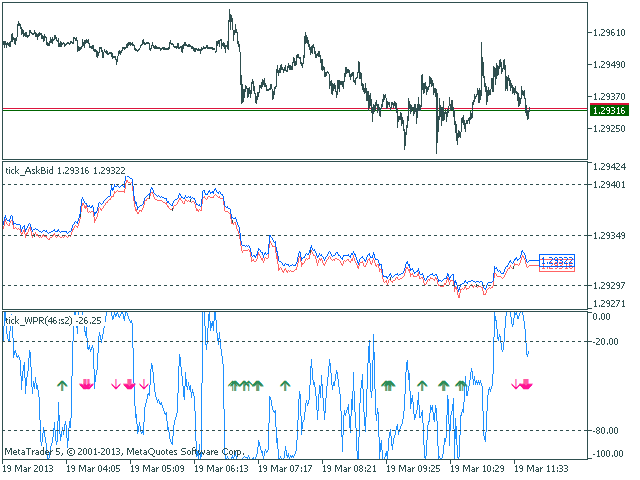Click the 1.29271 scale value
This screenshot has width=640, height=480.
click(609, 303)
